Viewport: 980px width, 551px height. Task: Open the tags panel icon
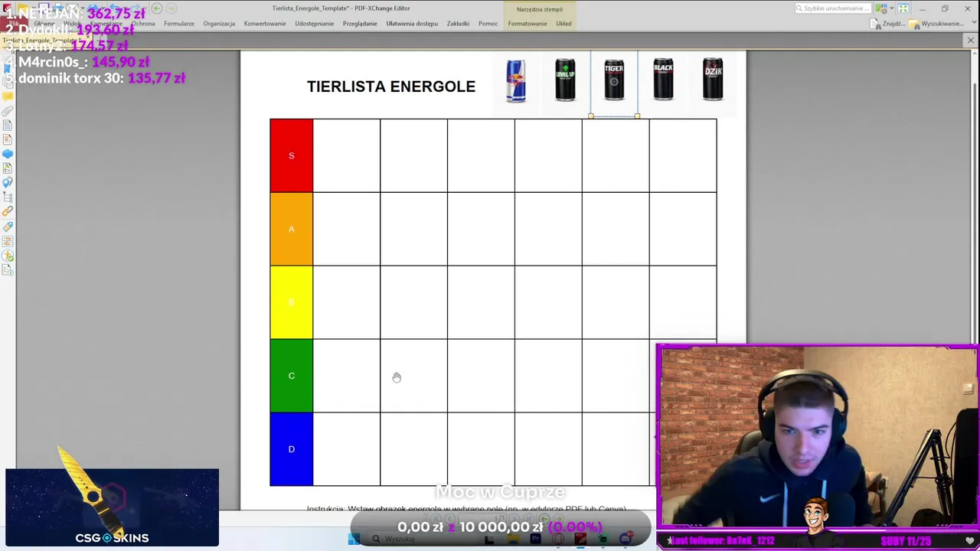coord(8,227)
